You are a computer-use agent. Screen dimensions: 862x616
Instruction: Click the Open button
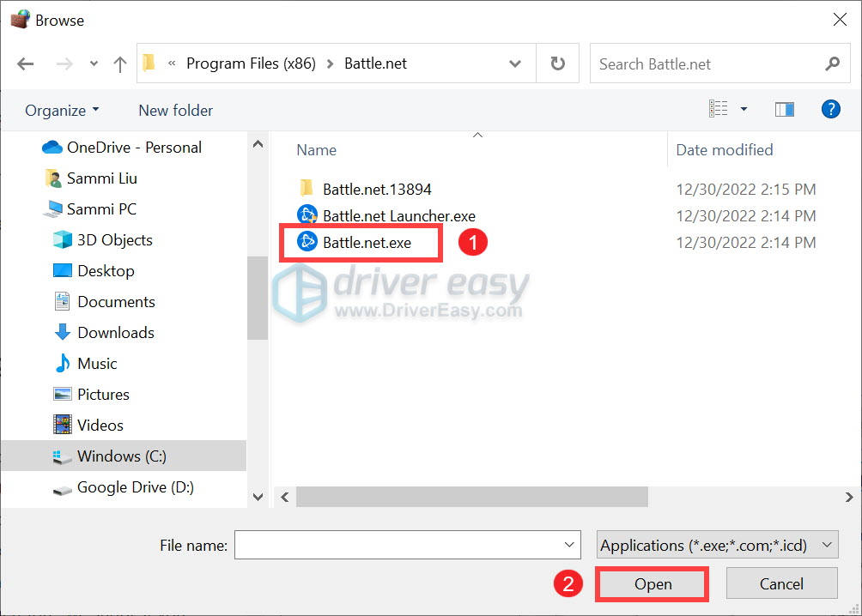pyautogui.click(x=653, y=583)
